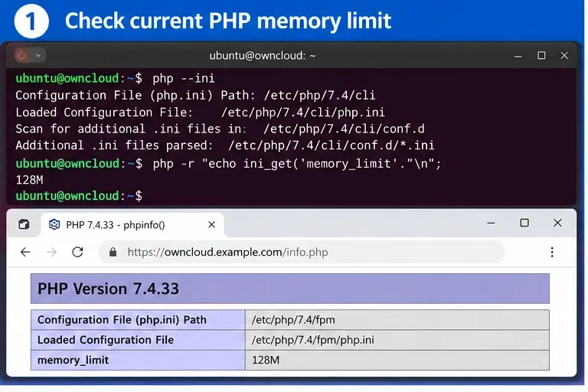Viewport: 588px width, 392px height.
Task: Click the 'Configuration File (php.ini) Path' table cell
Action: pyautogui.click(x=138, y=319)
